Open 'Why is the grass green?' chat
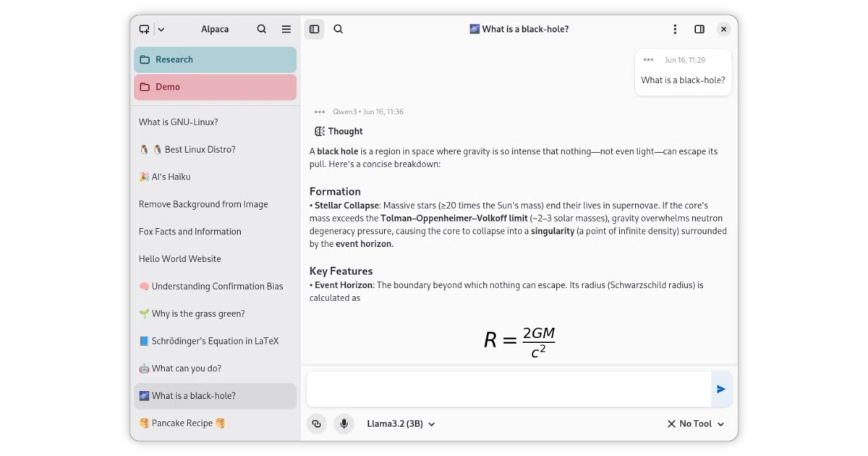Viewport: 868px width, 456px height. click(x=215, y=314)
